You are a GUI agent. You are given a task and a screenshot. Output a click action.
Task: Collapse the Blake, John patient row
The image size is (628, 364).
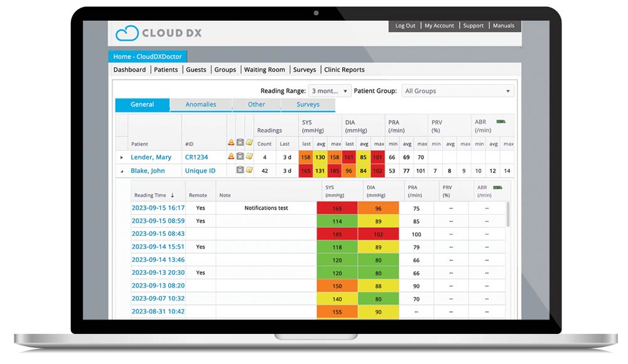pyautogui.click(x=122, y=171)
